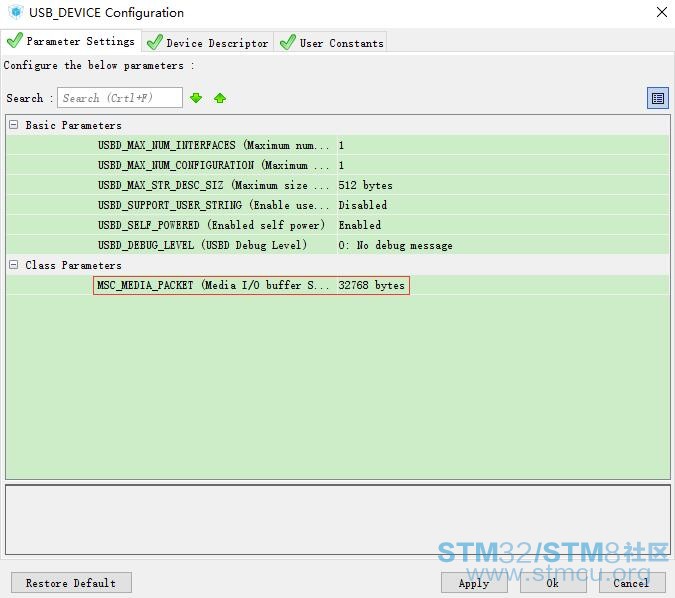Click the Restore Default button
Image resolution: width=675 pixels, height=598 pixels.
point(71,583)
